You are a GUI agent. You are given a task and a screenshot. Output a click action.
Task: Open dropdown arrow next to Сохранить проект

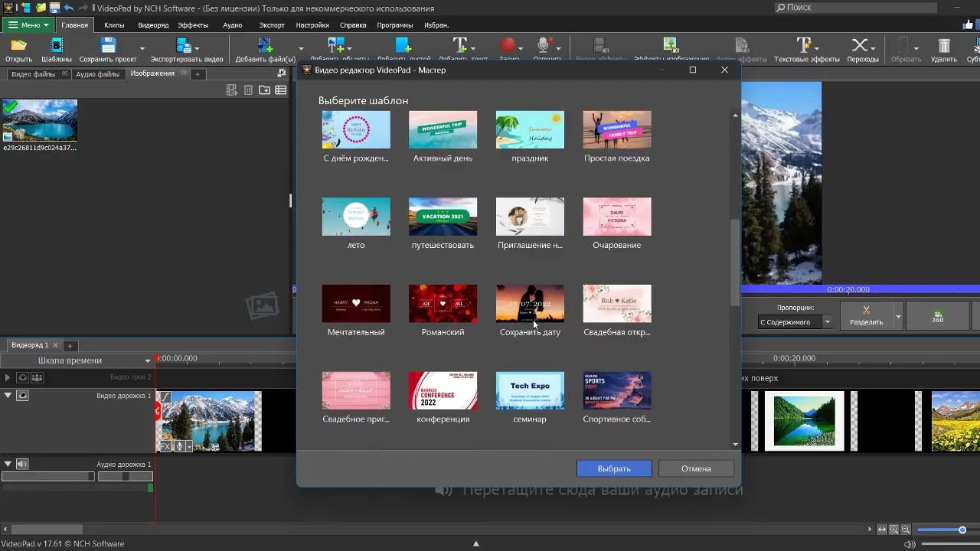[142, 49]
